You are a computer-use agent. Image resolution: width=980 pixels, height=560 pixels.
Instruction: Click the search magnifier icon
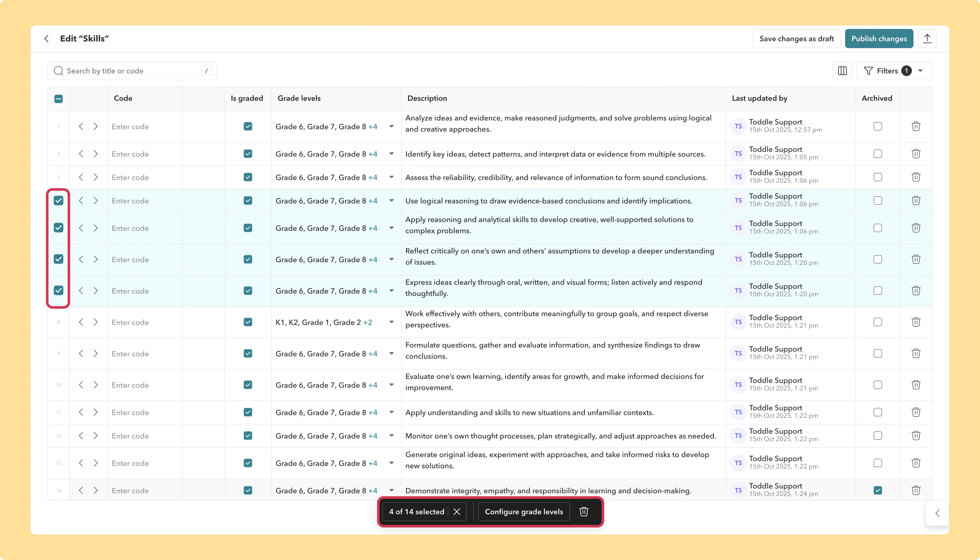(x=59, y=71)
